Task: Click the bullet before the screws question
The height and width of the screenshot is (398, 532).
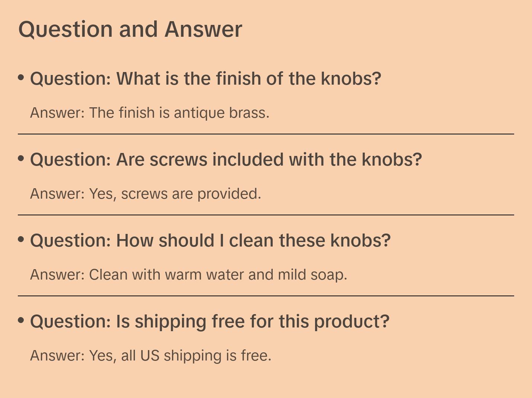Action: click(21, 159)
